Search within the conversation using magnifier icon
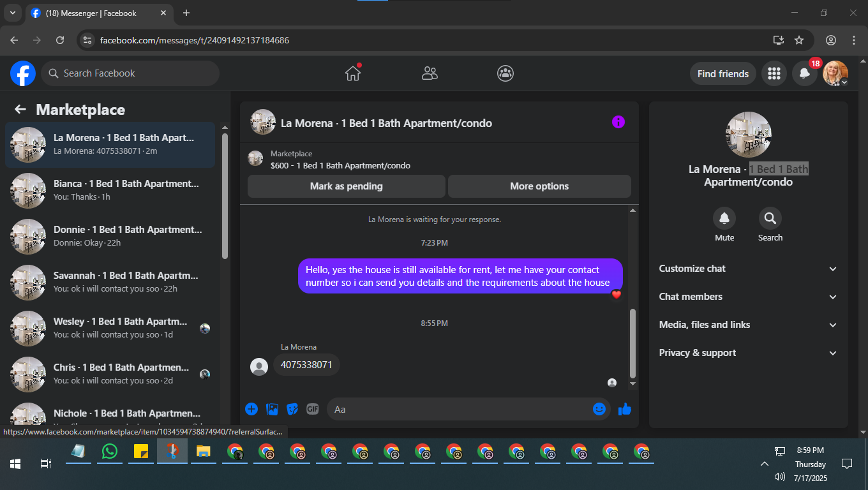Image resolution: width=868 pixels, height=490 pixels. click(770, 219)
